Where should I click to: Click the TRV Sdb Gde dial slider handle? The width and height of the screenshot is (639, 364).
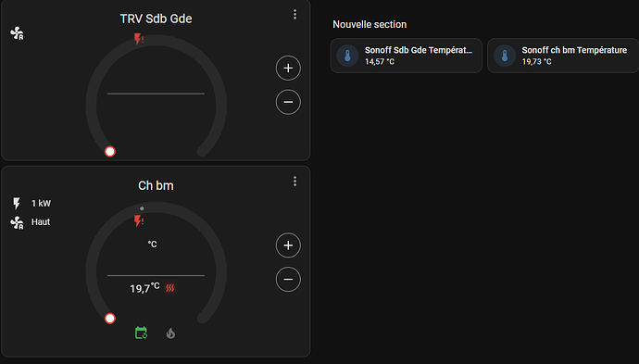pyautogui.click(x=110, y=152)
